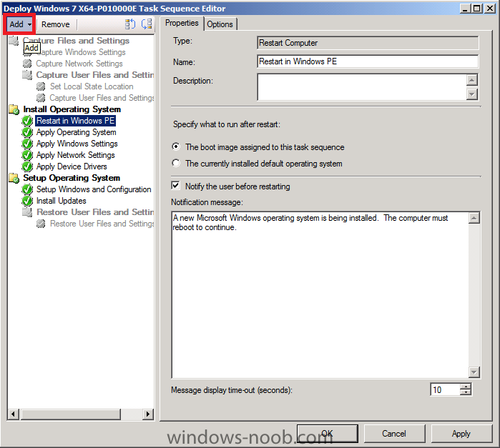
Task: Click the Apply button
Action: point(461,434)
